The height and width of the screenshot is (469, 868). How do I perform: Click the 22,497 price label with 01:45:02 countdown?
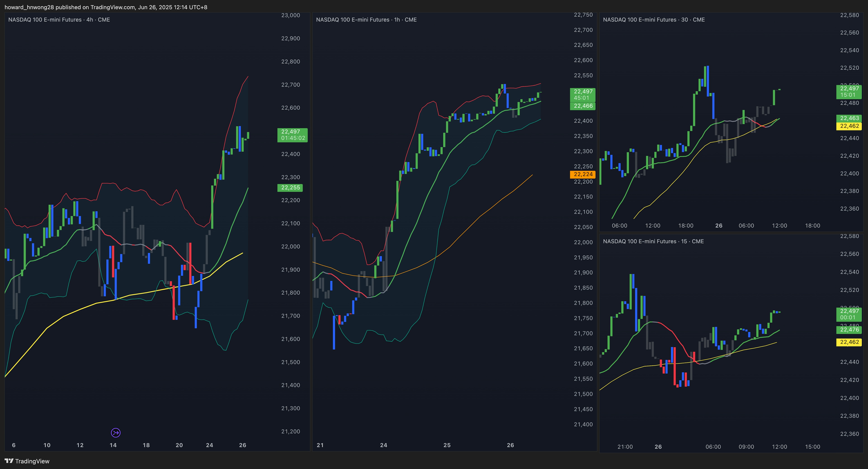(292, 135)
